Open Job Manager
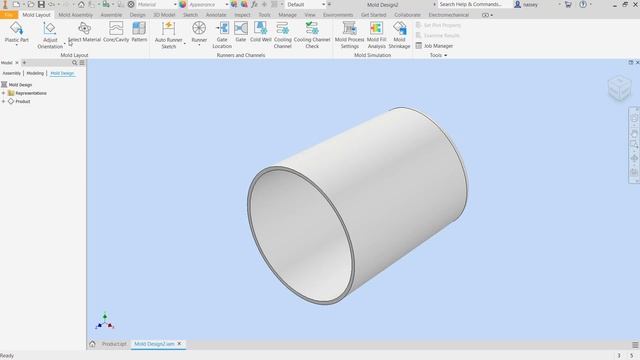Image resolution: width=640 pixels, height=360 pixels. (434, 46)
